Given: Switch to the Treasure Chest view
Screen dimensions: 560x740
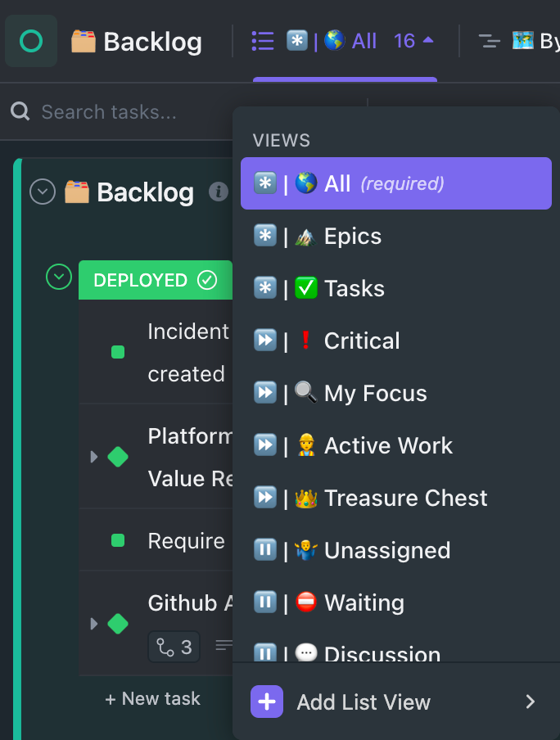Looking at the screenshot, I should click(x=405, y=498).
